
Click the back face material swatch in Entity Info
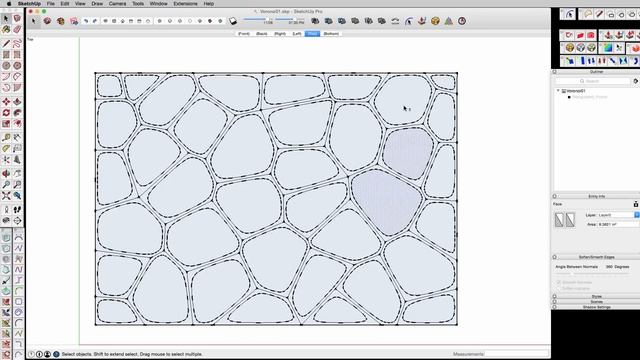[x=570, y=220]
